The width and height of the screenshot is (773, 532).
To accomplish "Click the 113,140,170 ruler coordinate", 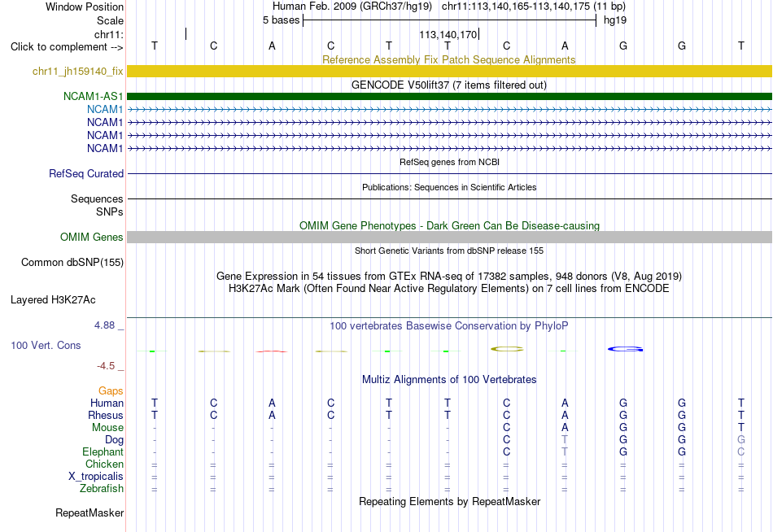I will [x=448, y=34].
